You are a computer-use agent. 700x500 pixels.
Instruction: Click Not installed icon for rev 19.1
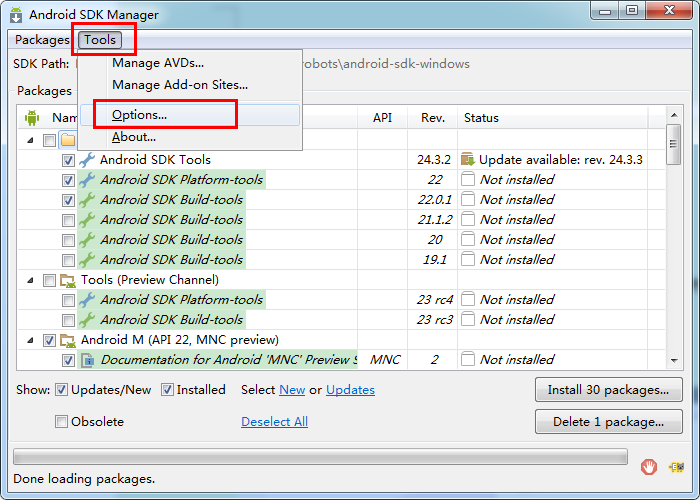point(468,259)
